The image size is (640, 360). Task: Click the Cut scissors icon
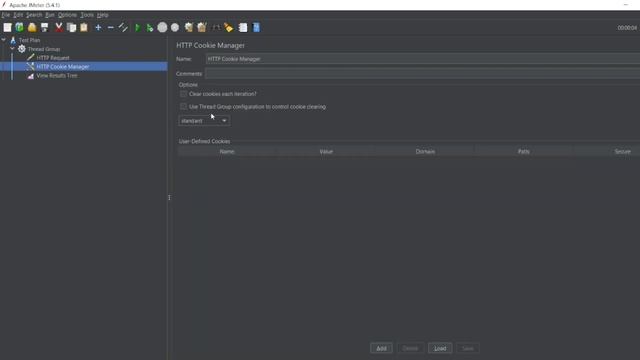[x=59, y=27]
